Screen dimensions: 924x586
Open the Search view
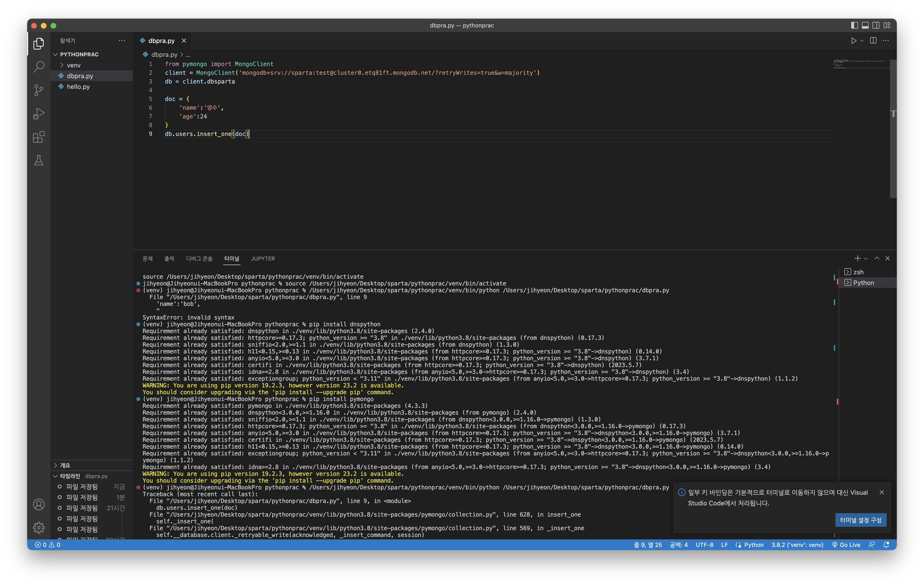tap(39, 67)
